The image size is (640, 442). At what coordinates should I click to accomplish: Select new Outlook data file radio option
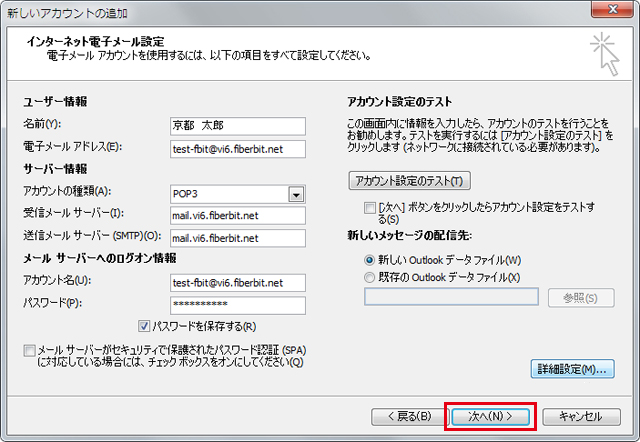[371, 260]
